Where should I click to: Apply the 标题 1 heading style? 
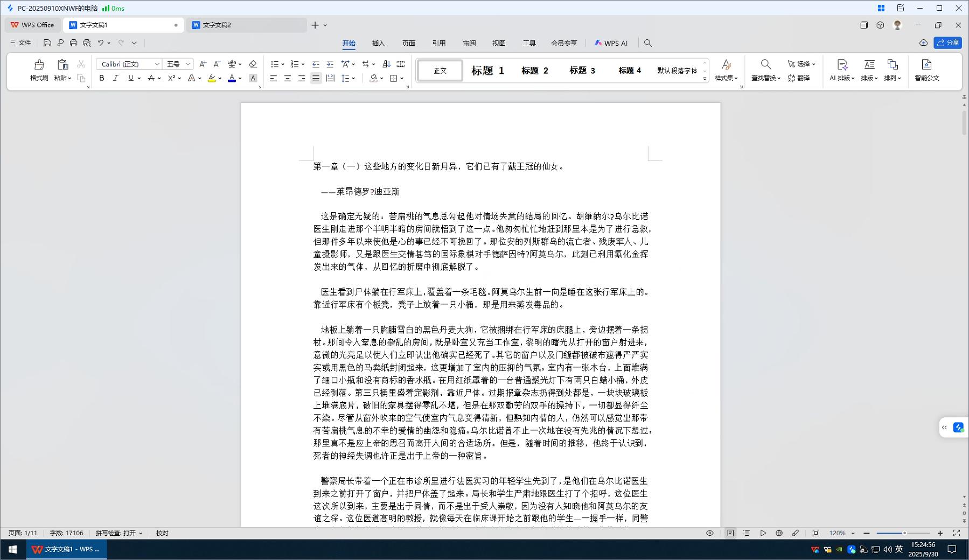pos(487,71)
